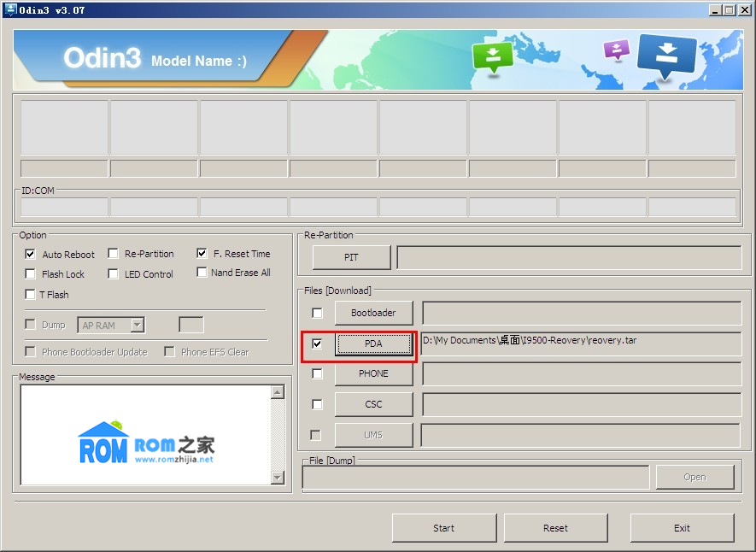Minimize the Odin3 window
Viewport: 756px width, 552px height.
(x=715, y=9)
